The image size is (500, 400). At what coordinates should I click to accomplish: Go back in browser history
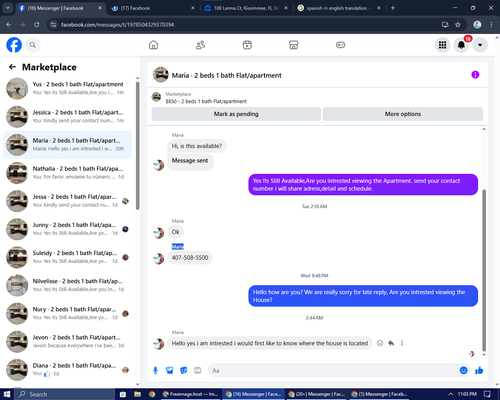click(9, 25)
